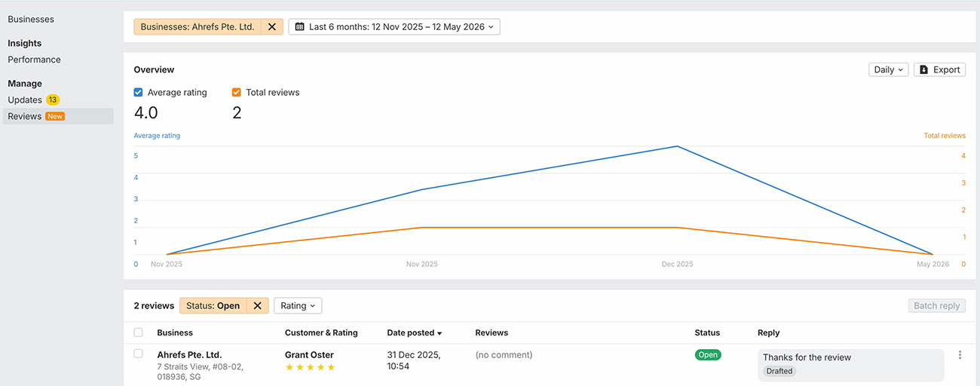Click the 7 Straits View address text
The height and width of the screenshot is (386, 980).
tap(200, 372)
